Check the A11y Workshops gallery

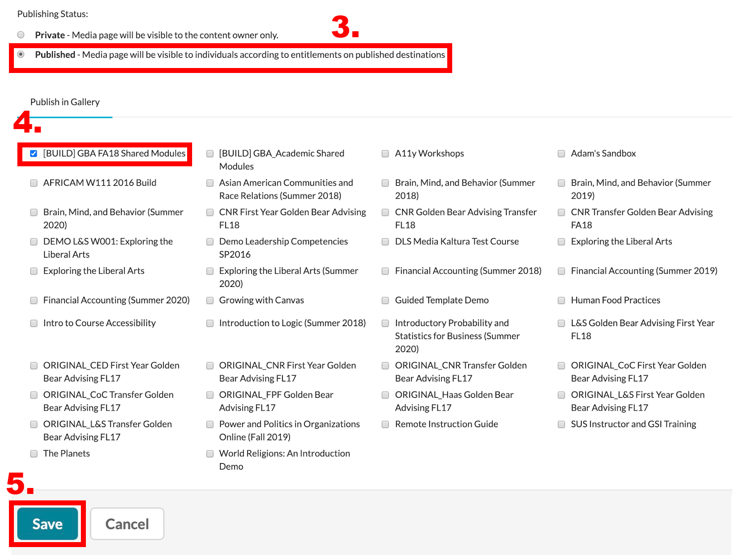coord(385,153)
